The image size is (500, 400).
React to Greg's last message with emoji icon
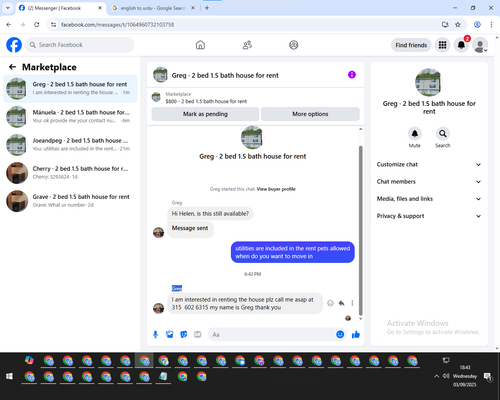click(x=330, y=303)
